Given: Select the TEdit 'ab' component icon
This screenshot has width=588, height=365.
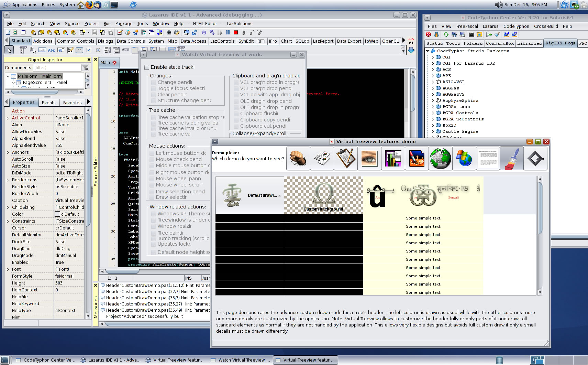Looking at the screenshot, I should (61, 50).
